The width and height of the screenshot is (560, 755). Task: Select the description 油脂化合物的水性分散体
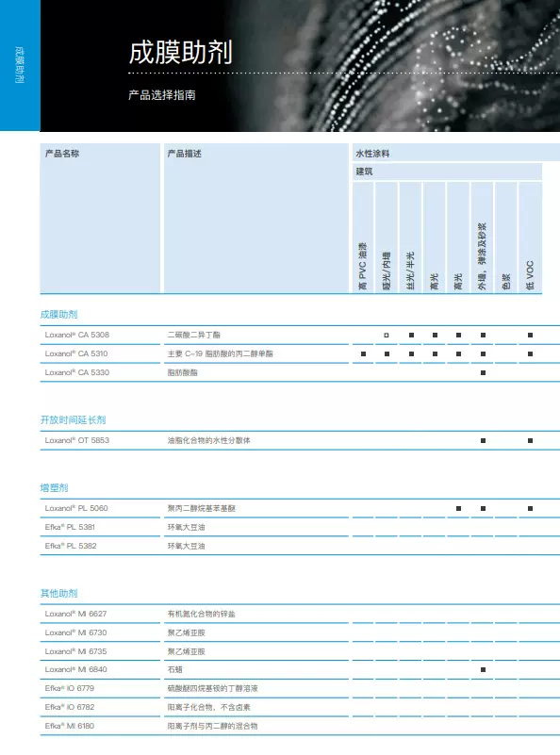(209, 440)
